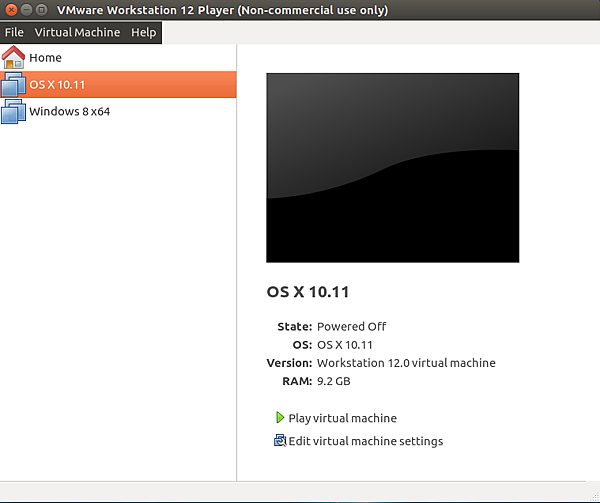Open the Help menu
This screenshot has height=503, width=600.
pos(143,33)
